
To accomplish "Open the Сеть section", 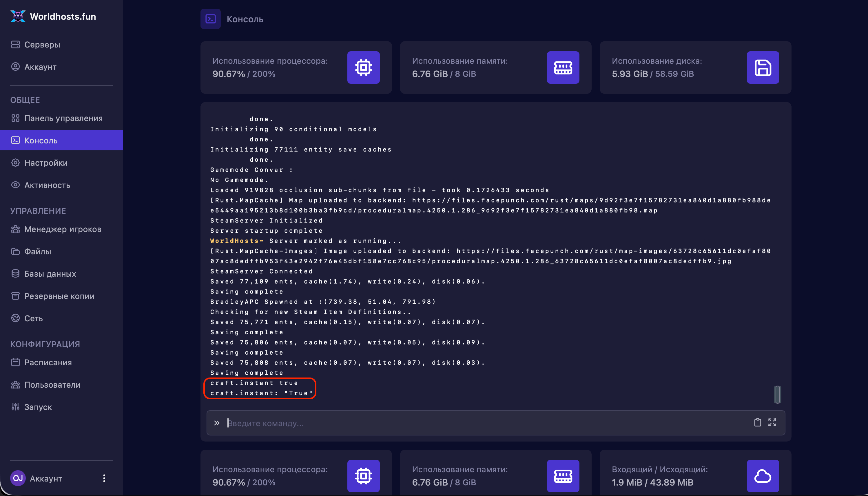I will tap(61, 318).
